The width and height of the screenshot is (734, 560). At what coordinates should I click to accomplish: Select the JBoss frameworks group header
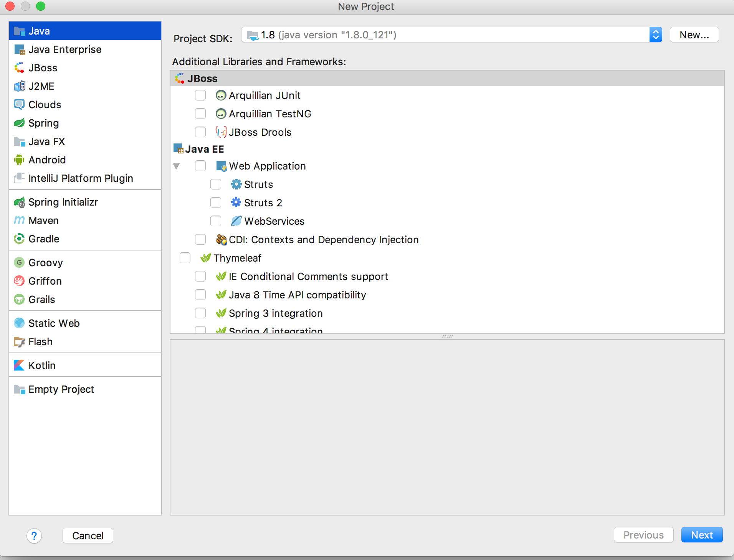tap(447, 78)
